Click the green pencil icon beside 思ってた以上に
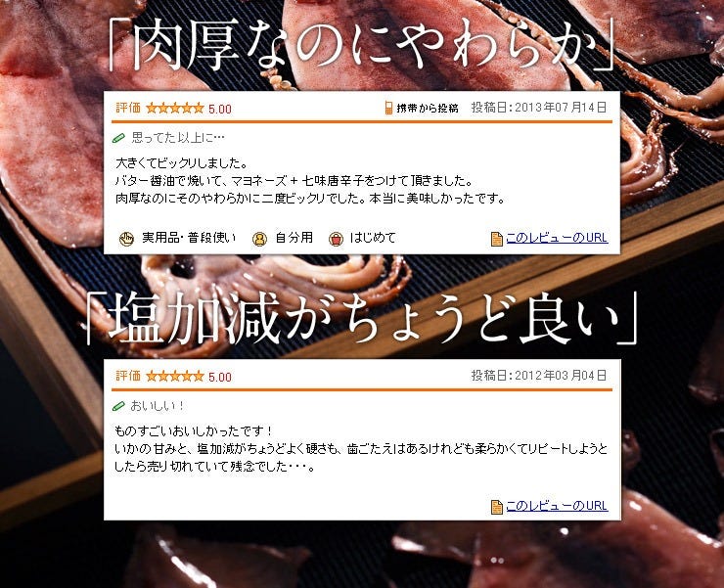724x588 pixels. click(118, 138)
